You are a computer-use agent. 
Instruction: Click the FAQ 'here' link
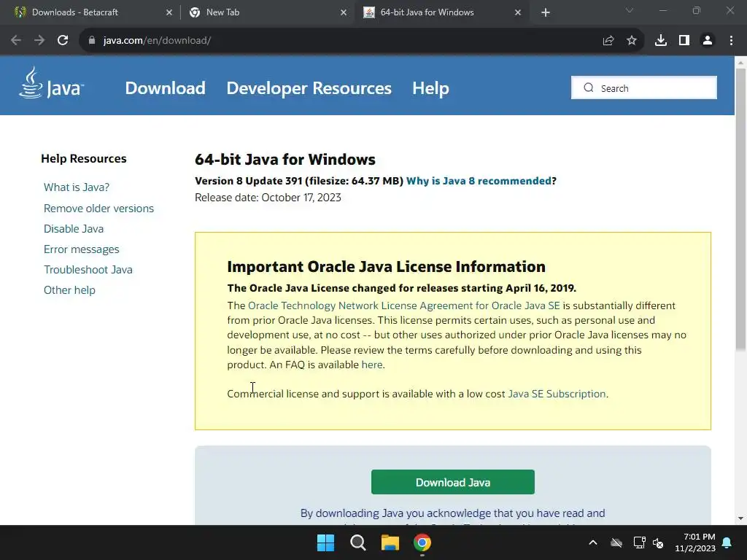[371, 365]
